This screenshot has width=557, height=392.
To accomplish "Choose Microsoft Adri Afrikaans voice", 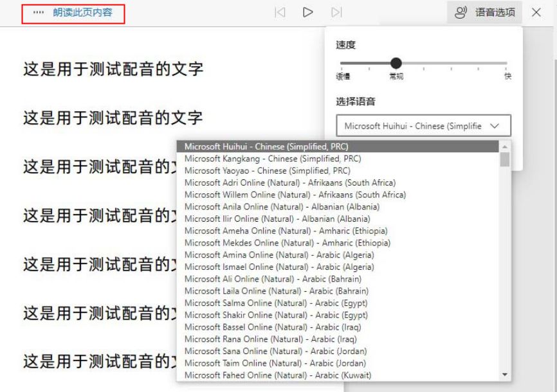I will click(338, 183).
